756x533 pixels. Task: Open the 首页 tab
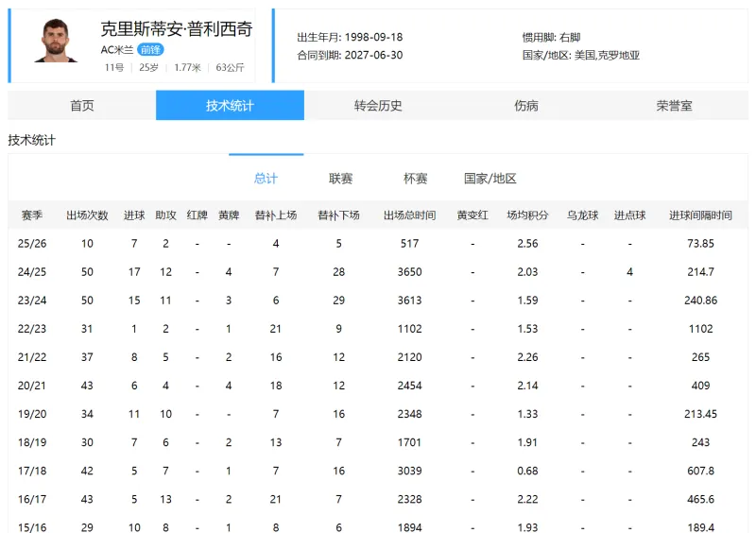coord(82,106)
